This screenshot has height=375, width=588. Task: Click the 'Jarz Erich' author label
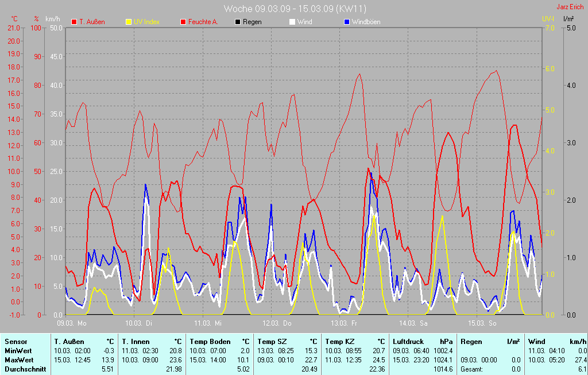click(570, 7)
